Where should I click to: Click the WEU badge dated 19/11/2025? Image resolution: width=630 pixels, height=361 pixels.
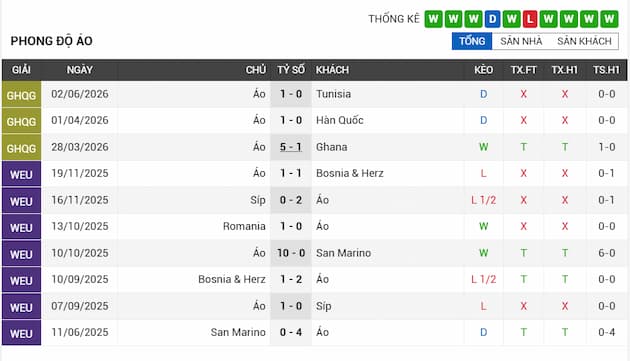tap(21, 174)
